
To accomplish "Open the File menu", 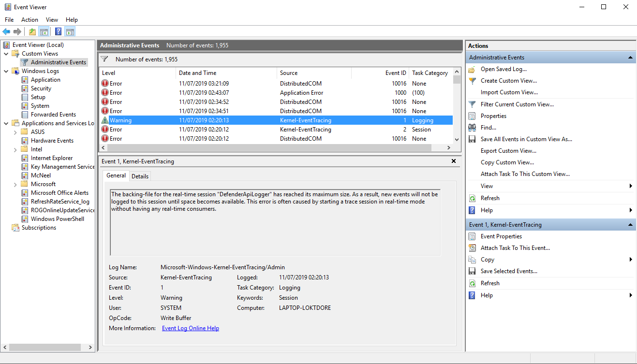I will tap(9, 20).
